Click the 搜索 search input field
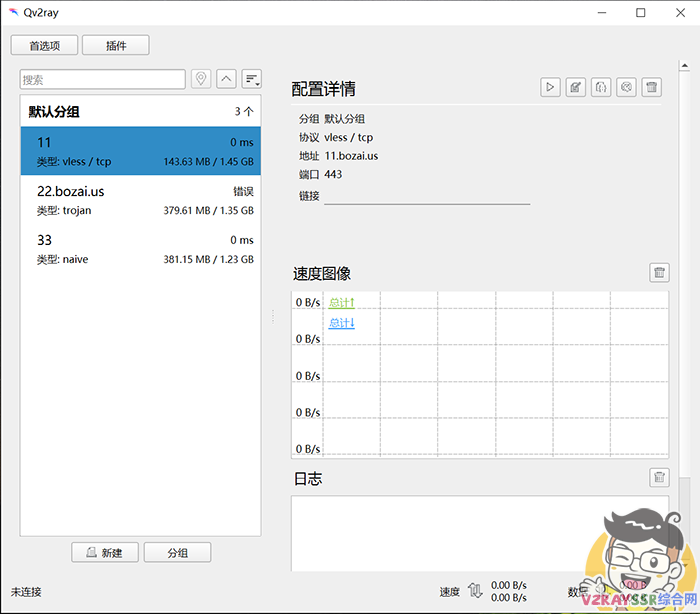The image size is (700, 614). 102,79
